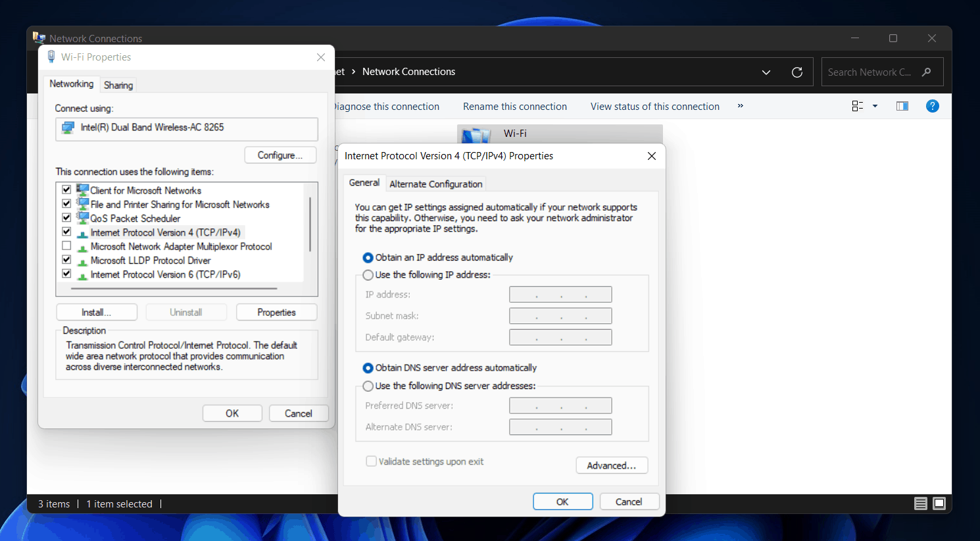Screen dimensions: 980x541
Task: Click the refresh icon in address bar
Action: pos(796,72)
